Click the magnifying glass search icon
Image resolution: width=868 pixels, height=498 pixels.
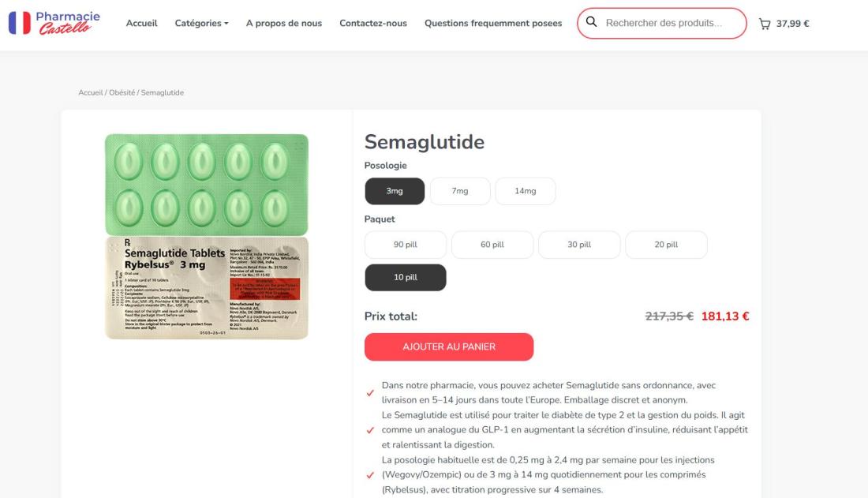click(x=591, y=22)
